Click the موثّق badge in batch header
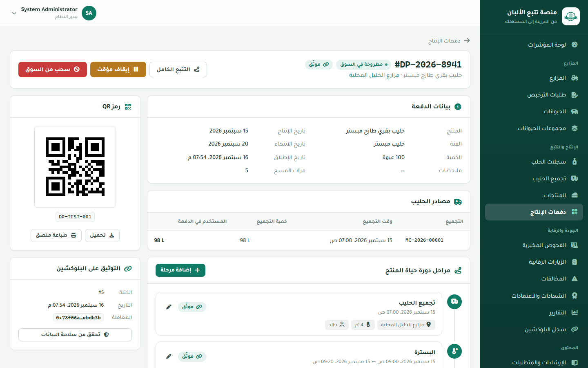The width and height of the screenshot is (588, 368). 319,64
